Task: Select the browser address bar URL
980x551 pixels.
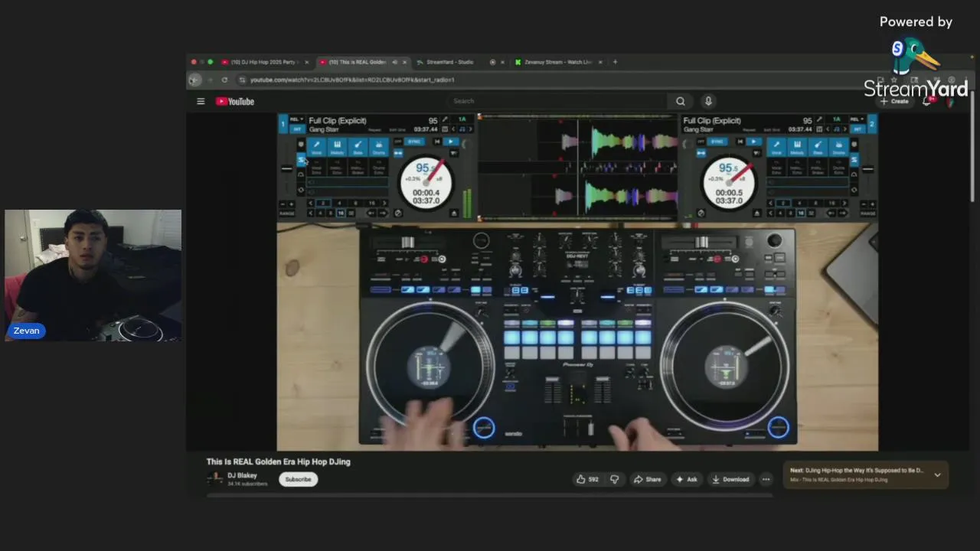Action: pos(352,80)
